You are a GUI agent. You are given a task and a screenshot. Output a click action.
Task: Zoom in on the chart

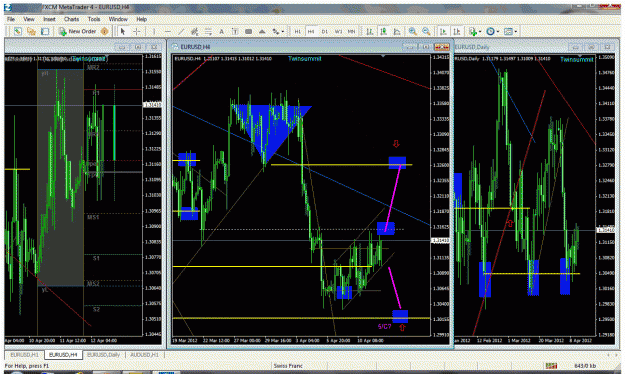click(413, 31)
